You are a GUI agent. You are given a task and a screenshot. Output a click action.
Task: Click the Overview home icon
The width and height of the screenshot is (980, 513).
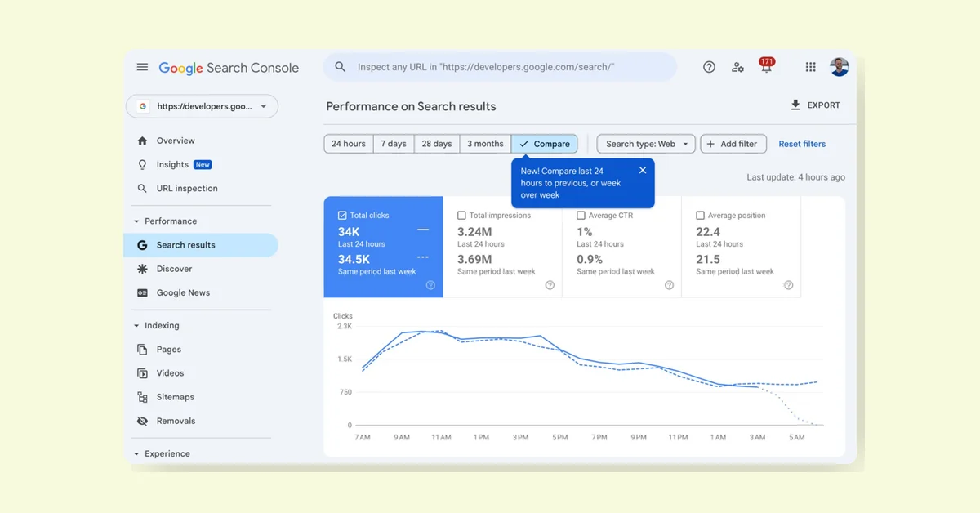[142, 141]
